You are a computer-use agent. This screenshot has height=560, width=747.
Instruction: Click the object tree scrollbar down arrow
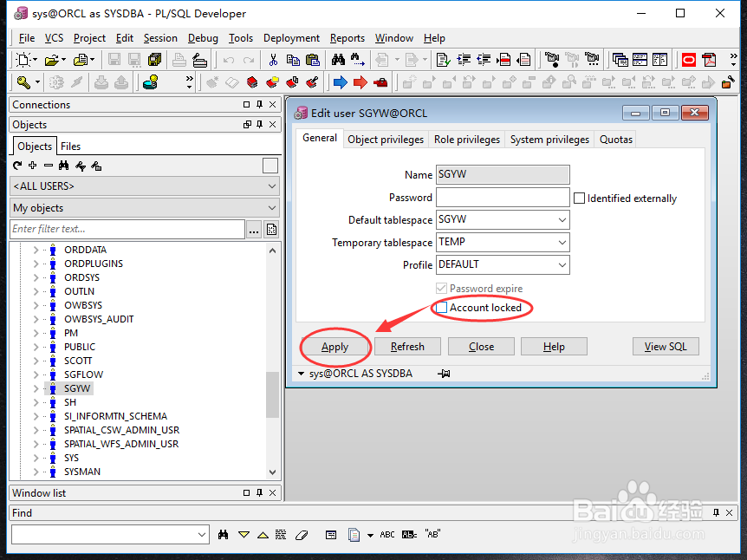272,472
